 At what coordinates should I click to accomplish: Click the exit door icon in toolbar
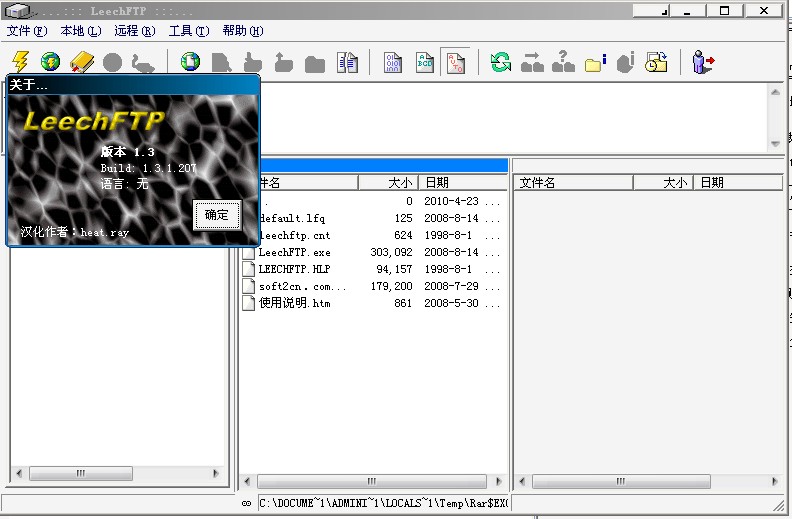point(704,62)
